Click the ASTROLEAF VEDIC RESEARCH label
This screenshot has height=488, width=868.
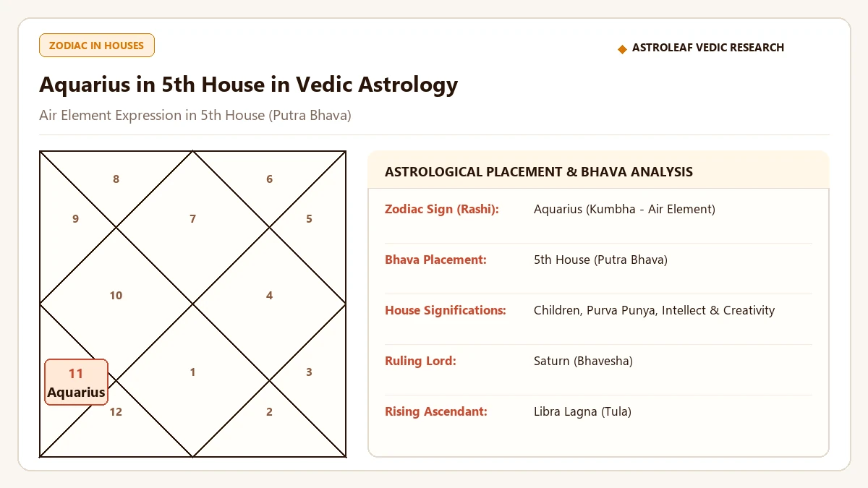708,48
